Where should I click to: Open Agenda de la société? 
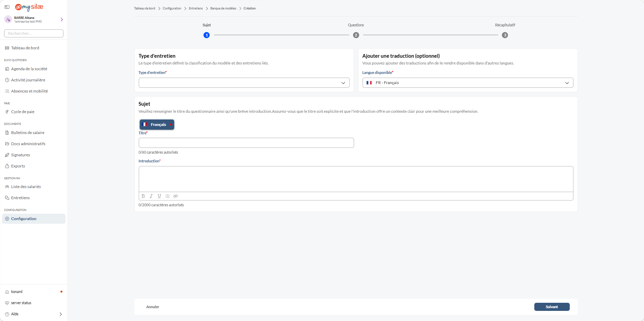click(29, 69)
